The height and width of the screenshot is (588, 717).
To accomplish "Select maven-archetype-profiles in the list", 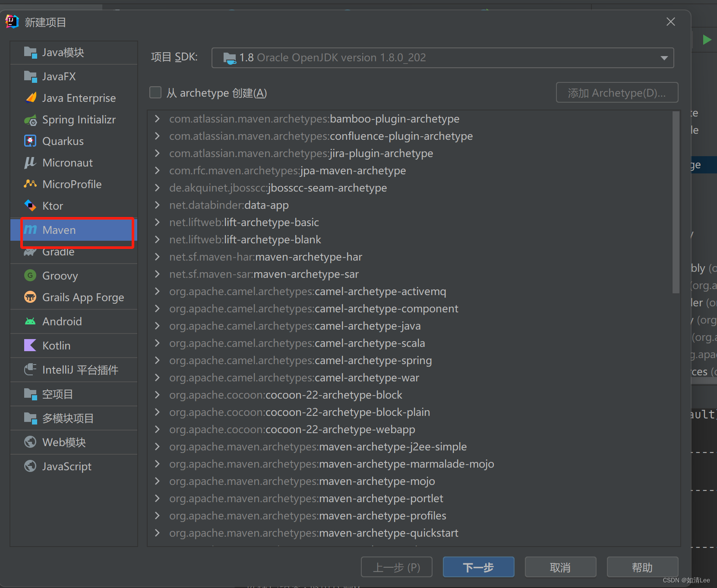I will click(307, 516).
